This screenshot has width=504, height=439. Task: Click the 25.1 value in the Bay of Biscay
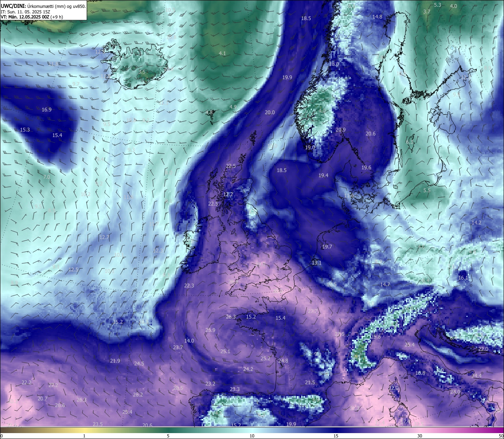pyautogui.click(x=225, y=351)
